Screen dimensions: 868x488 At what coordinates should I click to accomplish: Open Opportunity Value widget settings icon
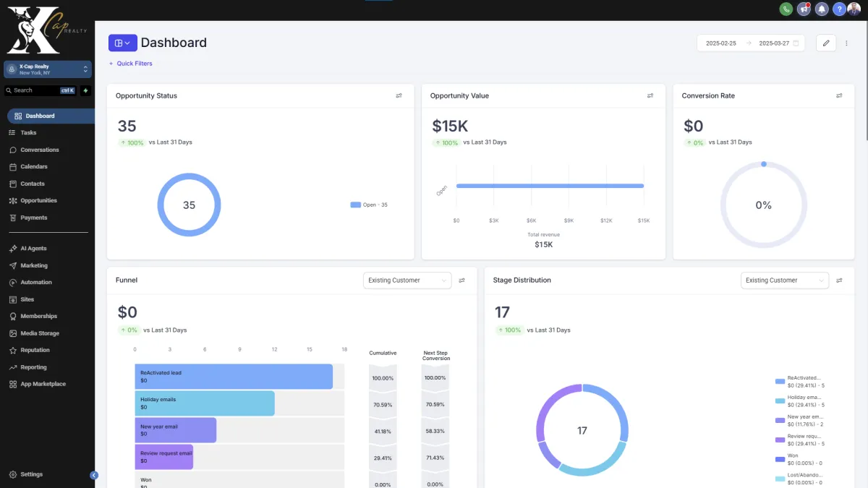tap(650, 95)
